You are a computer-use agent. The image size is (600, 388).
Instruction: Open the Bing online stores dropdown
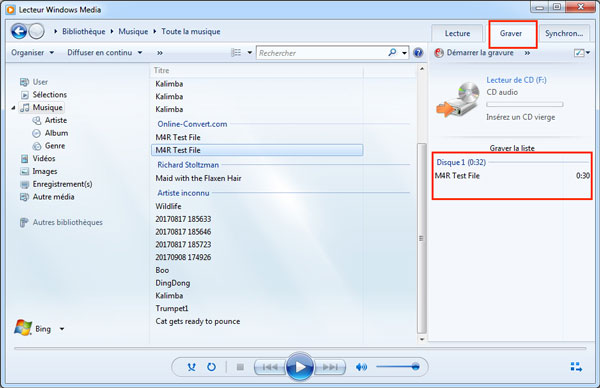point(62,329)
